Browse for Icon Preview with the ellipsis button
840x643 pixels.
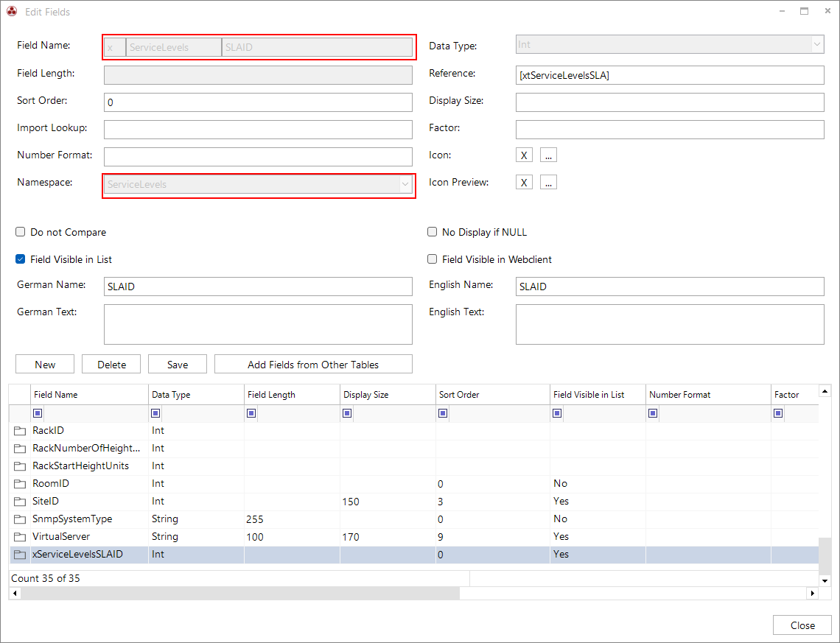548,183
